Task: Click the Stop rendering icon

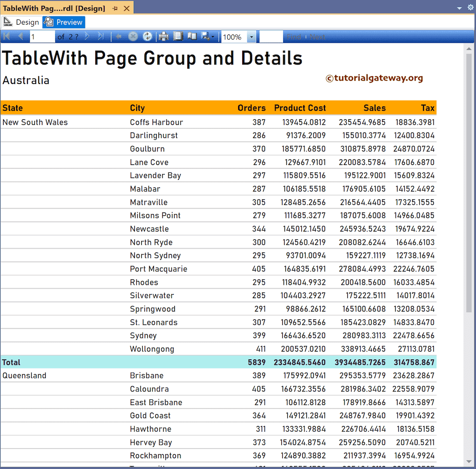Action: [x=133, y=36]
